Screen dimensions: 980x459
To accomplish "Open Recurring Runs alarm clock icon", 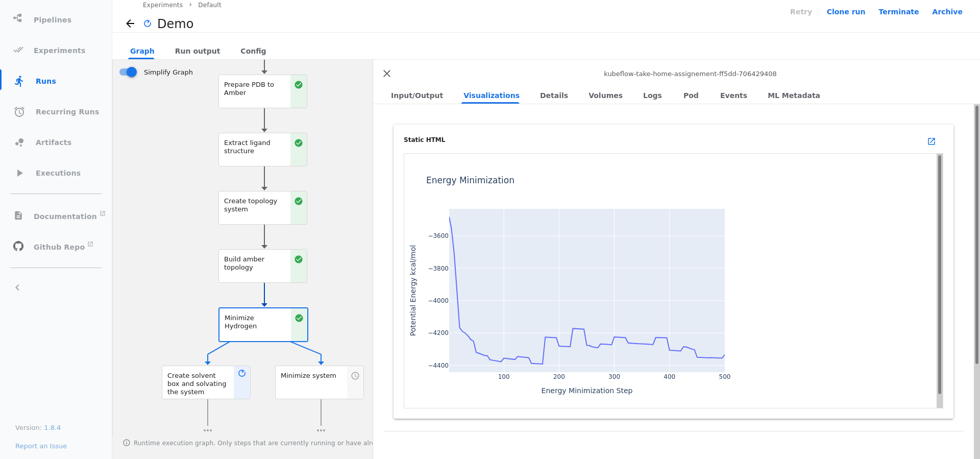I will pos(19,112).
